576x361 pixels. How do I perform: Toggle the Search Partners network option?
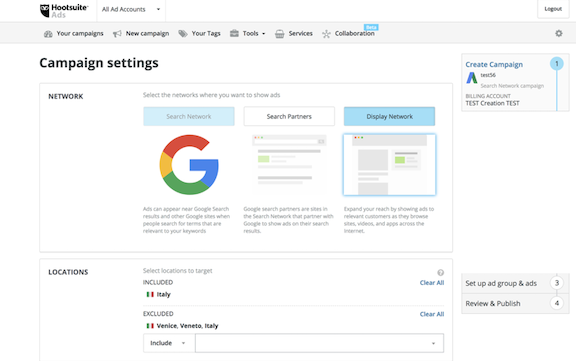click(289, 116)
